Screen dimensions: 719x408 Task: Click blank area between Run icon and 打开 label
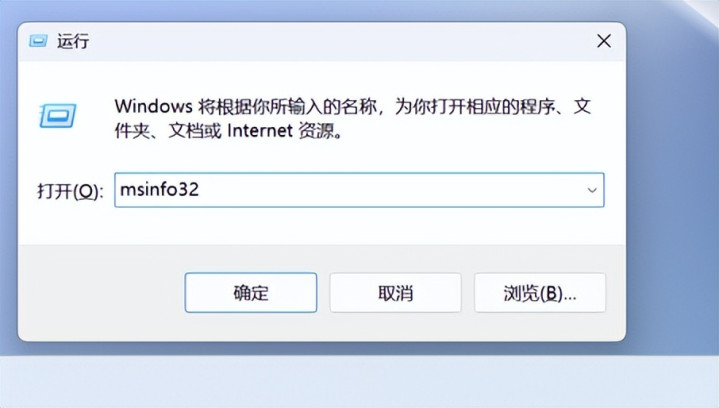(x=58, y=154)
